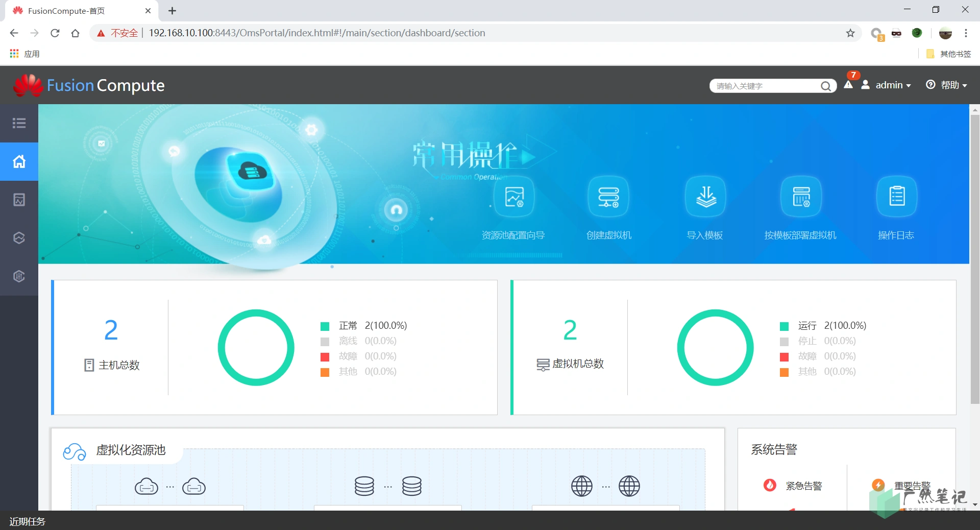
Task: Click the 系统告警 heading
Action: point(774,449)
